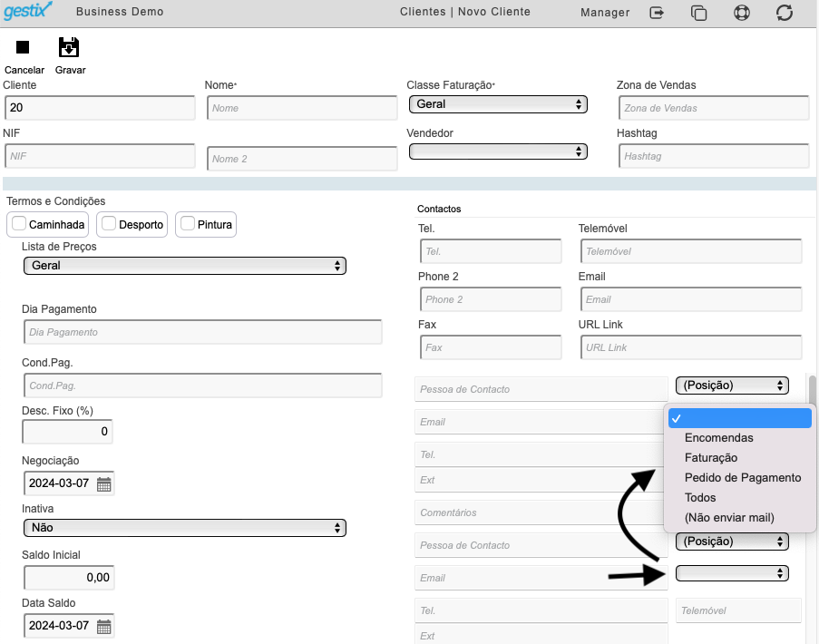819x644 pixels.
Task: Open Negociação date calendar icon
Action: [104, 484]
